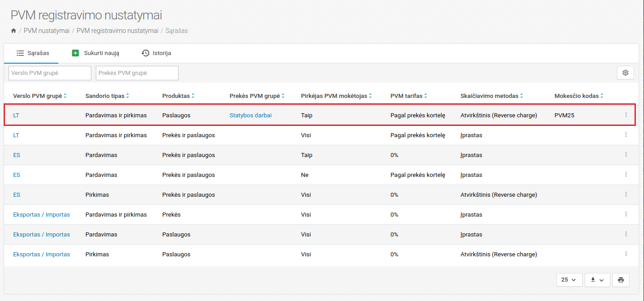Click the home icon in breadcrumb

(14, 31)
